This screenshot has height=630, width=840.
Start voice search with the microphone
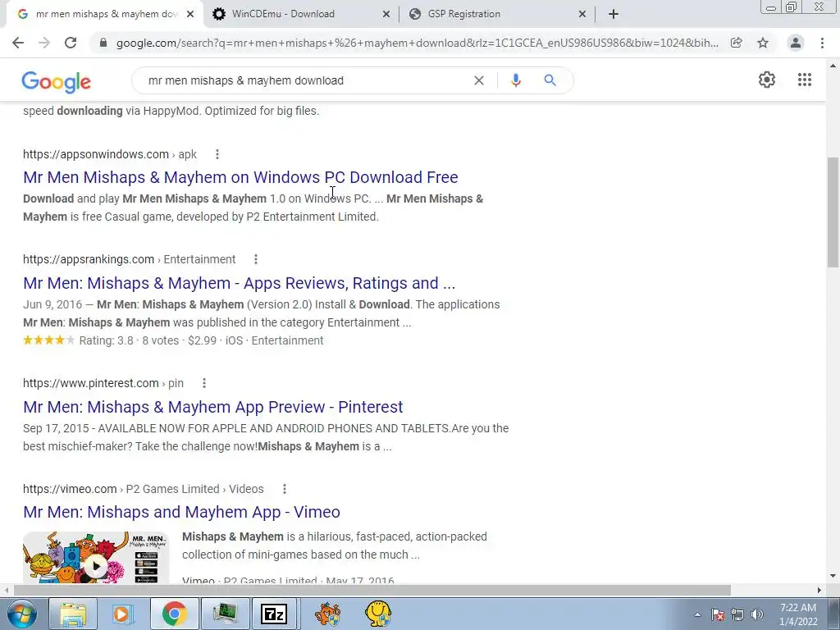pyautogui.click(x=516, y=80)
